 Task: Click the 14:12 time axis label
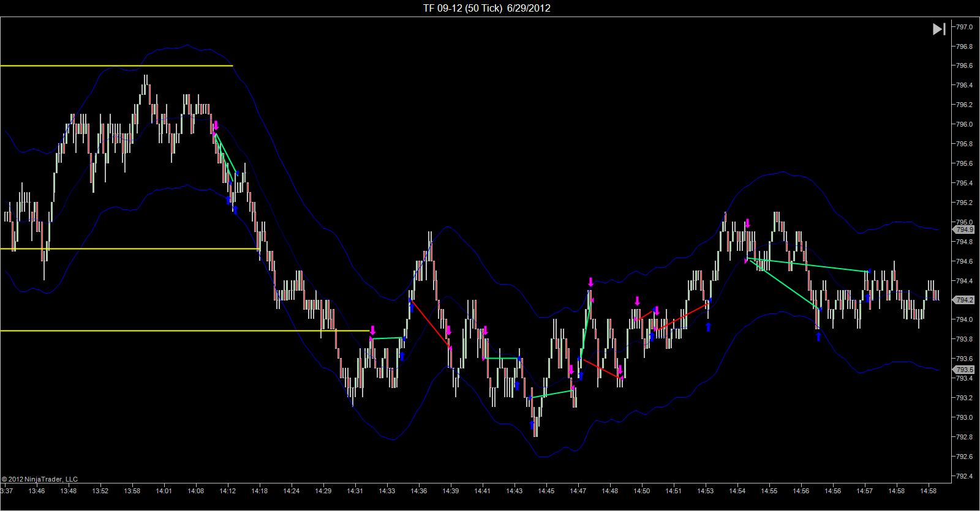point(228,491)
